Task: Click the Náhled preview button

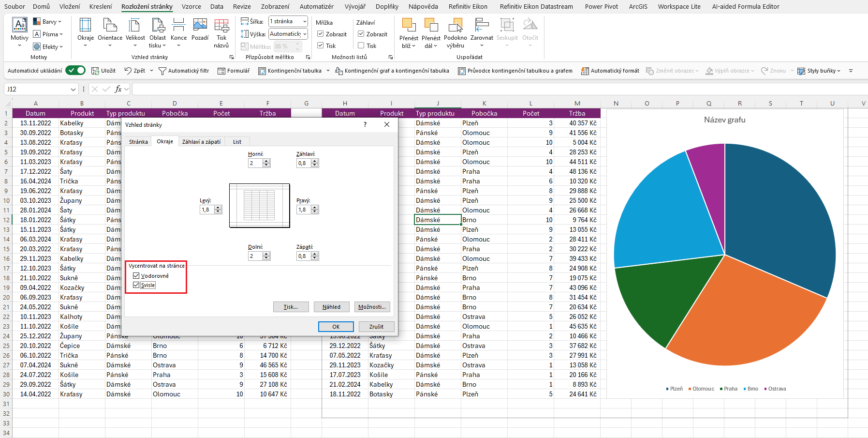Action: (x=331, y=307)
